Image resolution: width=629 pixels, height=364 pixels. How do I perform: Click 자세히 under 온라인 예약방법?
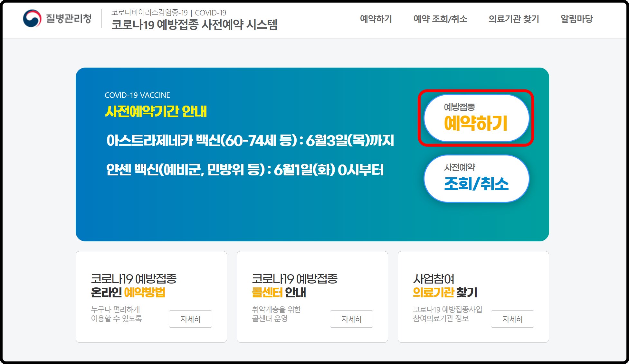[190, 319]
